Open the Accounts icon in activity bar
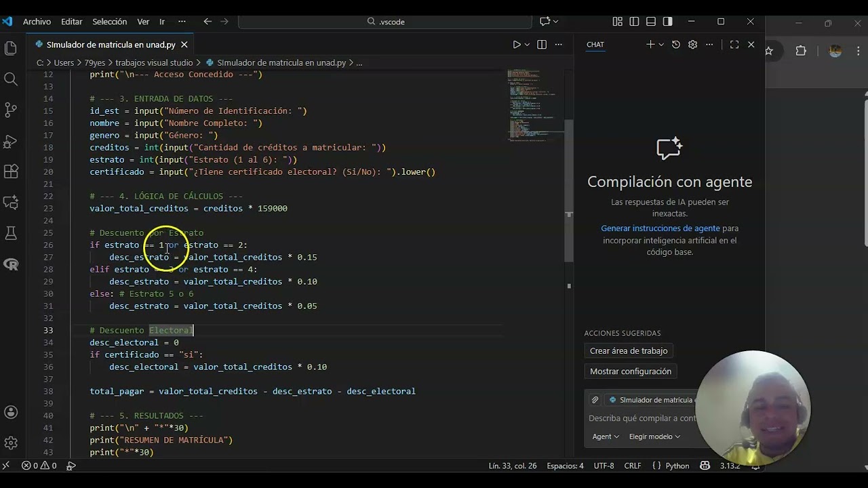This screenshot has width=868, height=488. [11, 412]
